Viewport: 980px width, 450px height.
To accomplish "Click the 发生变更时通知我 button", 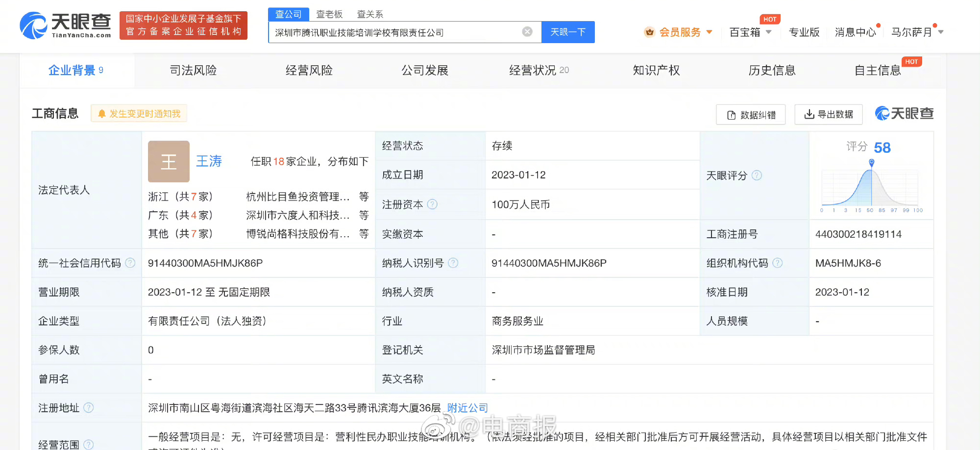I will (139, 114).
